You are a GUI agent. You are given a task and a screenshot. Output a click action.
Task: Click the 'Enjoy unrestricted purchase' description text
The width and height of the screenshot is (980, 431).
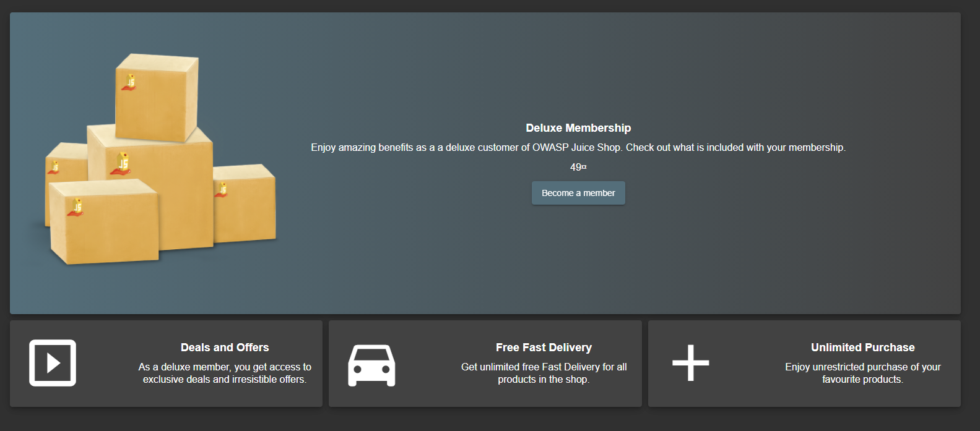863,373
